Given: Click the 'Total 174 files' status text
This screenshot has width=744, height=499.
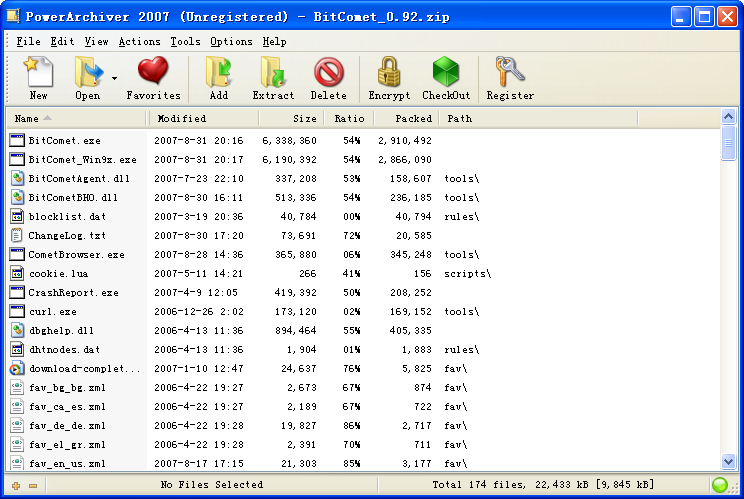Looking at the screenshot, I should click(479, 485).
